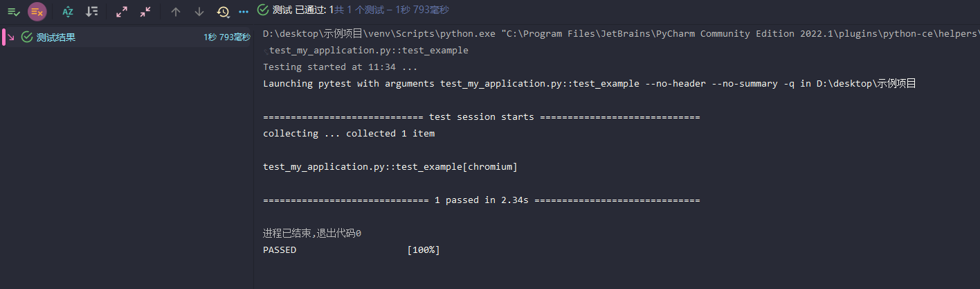Collapse all test tree nodes
This screenshot has width=980, height=289.
[x=145, y=11]
